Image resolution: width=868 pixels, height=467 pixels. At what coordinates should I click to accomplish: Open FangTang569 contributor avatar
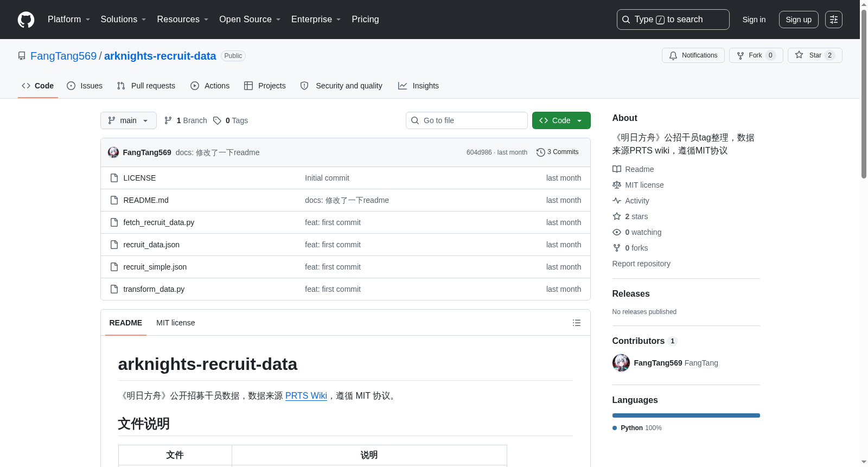pyautogui.click(x=621, y=363)
